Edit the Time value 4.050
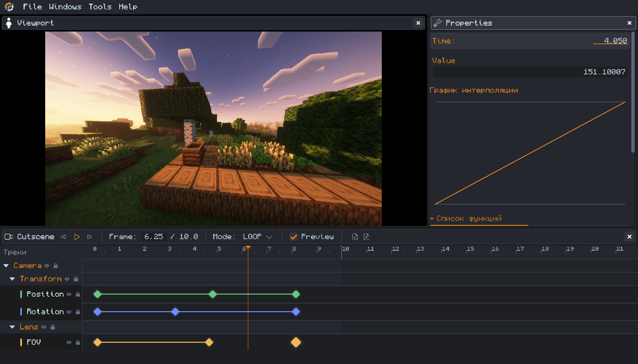The width and height of the screenshot is (638, 364). [x=610, y=41]
